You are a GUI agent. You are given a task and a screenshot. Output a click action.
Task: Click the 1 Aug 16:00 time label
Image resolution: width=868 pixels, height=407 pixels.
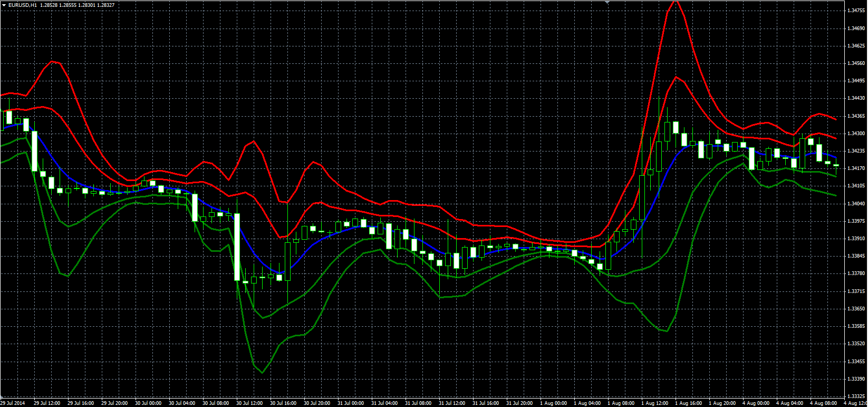coord(688,403)
